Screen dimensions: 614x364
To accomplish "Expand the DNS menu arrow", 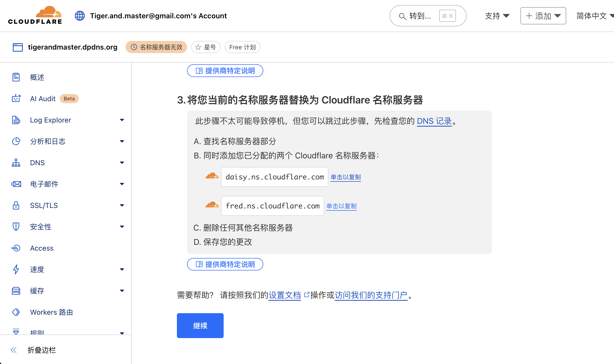I will point(122,162).
